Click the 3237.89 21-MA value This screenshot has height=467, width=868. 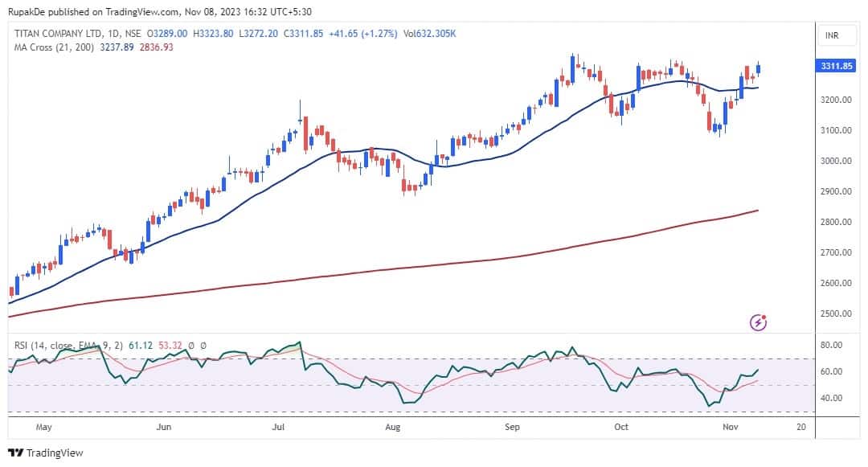[x=117, y=47]
